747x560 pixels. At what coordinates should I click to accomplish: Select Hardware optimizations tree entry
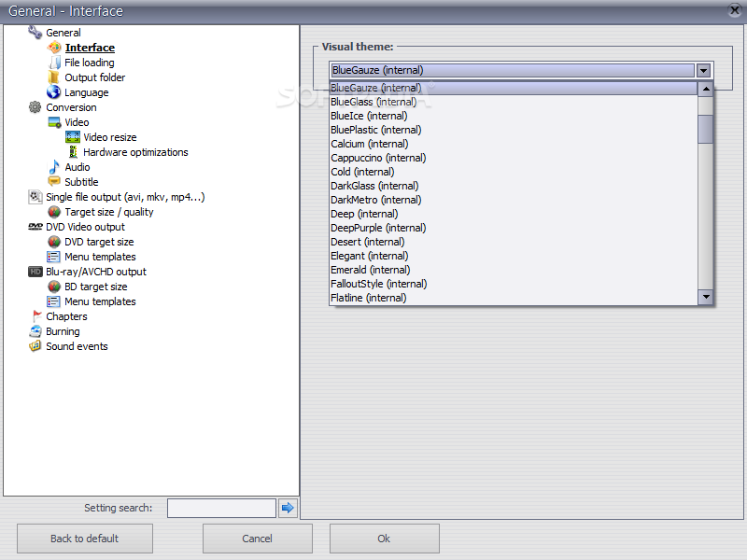(135, 152)
